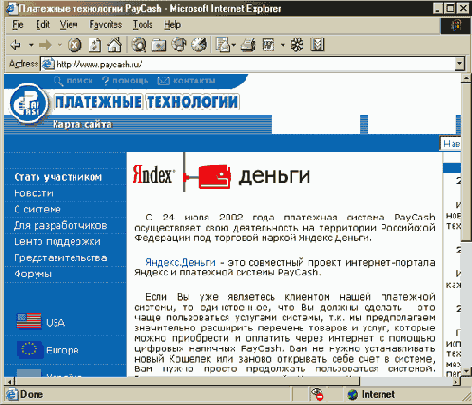Viewport: 472px width, 405px height.
Task: Stop page loading with the Stop button
Action: point(75,44)
